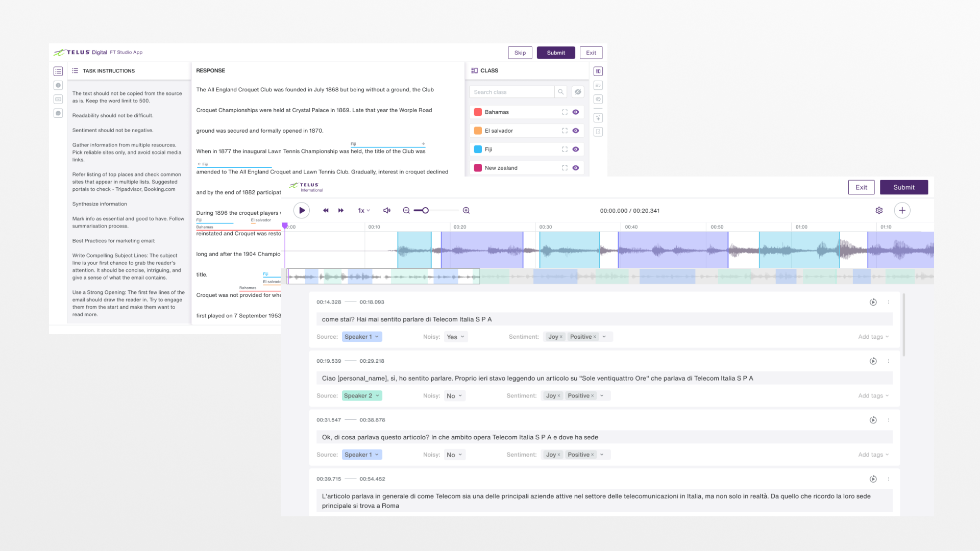
Task: Select the RESPONSE panel header
Action: [210, 70]
